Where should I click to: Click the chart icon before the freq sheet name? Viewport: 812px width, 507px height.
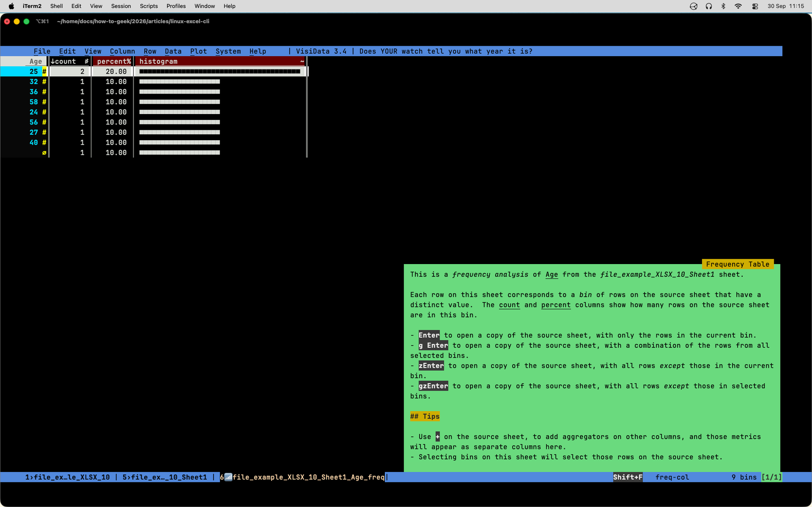(228, 477)
